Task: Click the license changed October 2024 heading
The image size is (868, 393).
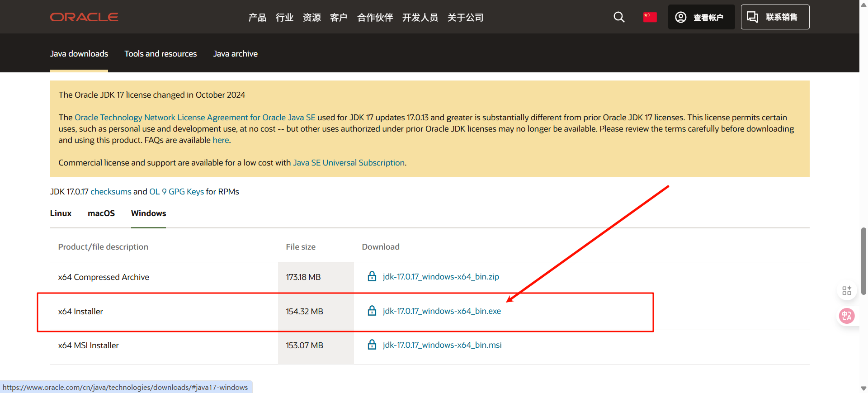Action: 152,95
